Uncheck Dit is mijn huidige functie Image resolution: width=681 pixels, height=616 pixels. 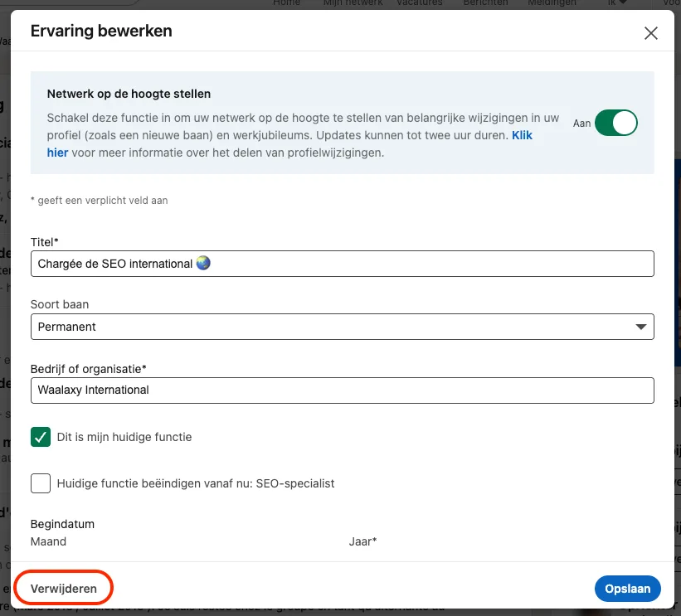coord(41,437)
